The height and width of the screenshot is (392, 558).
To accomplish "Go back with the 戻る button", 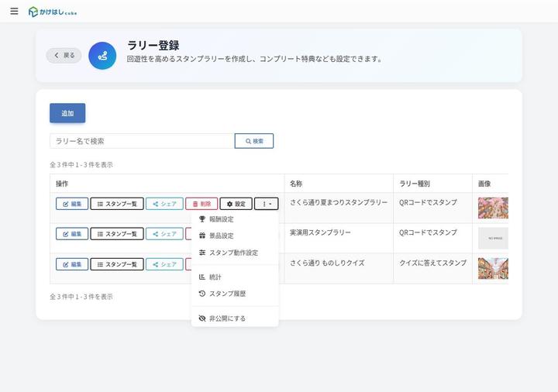I will click(64, 56).
